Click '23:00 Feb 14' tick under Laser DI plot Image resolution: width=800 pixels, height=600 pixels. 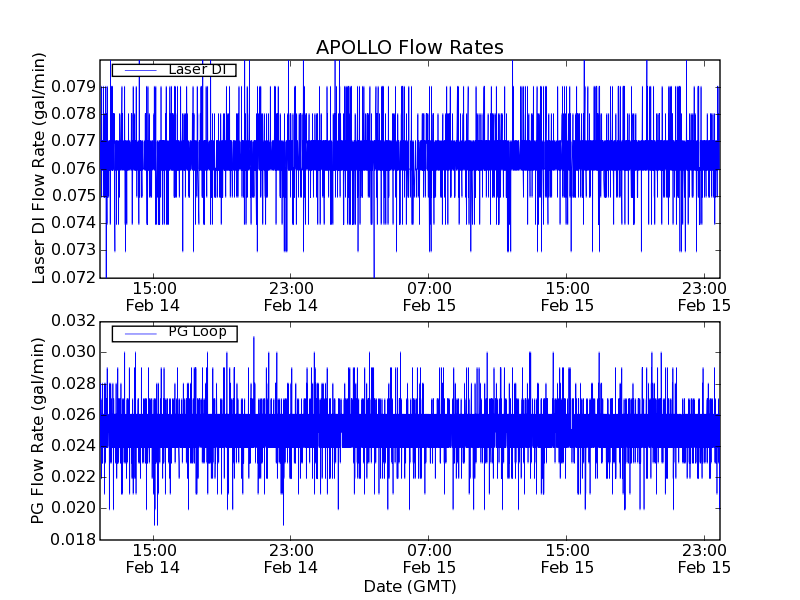[291, 297]
